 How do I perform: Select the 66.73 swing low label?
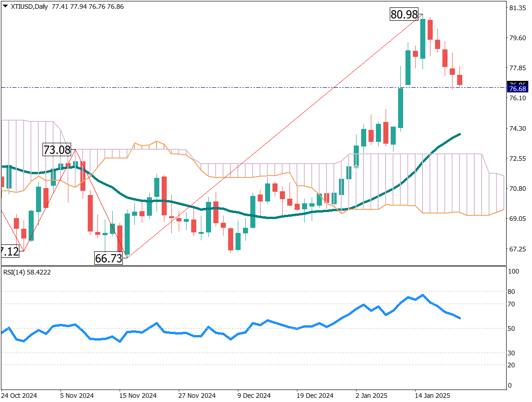(x=109, y=258)
